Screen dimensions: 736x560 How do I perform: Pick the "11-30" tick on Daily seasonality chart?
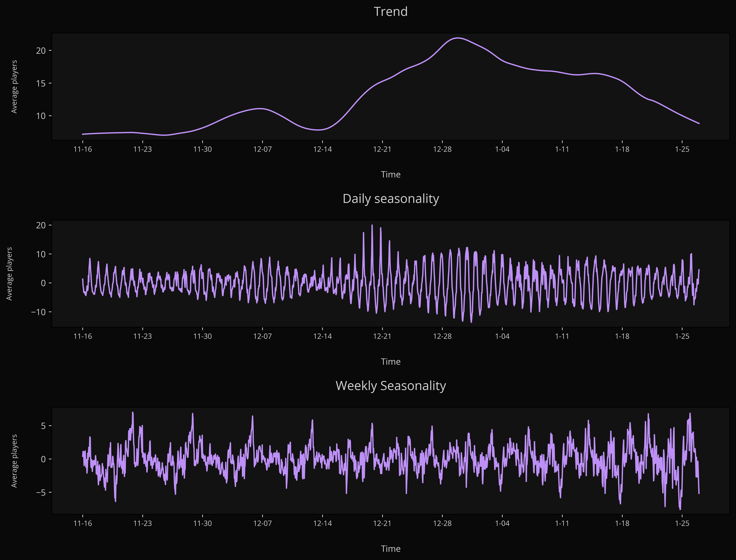[203, 336]
